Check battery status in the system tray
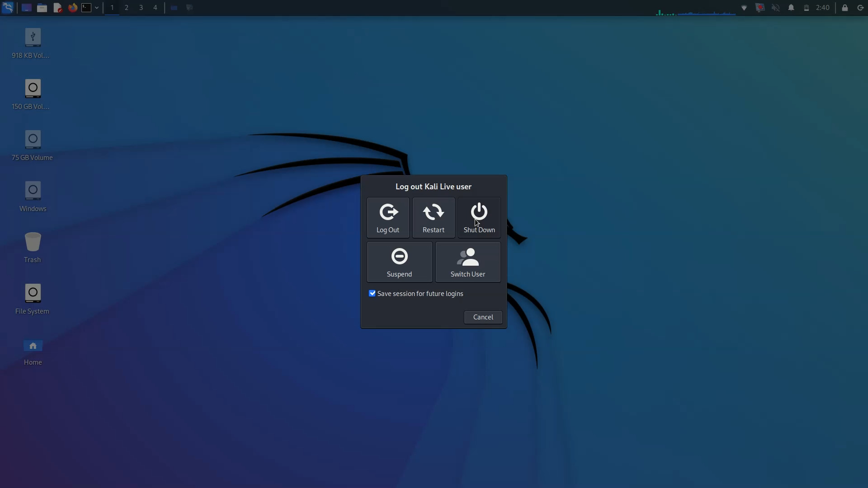 (x=807, y=8)
